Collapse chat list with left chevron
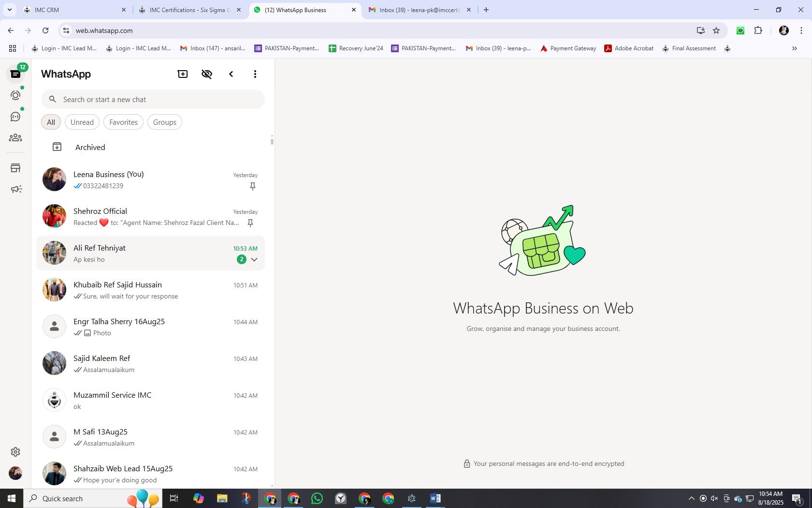 tap(231, 74)
